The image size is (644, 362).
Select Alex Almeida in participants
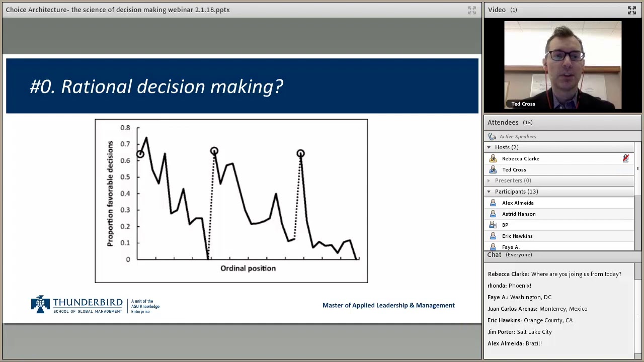559,203
